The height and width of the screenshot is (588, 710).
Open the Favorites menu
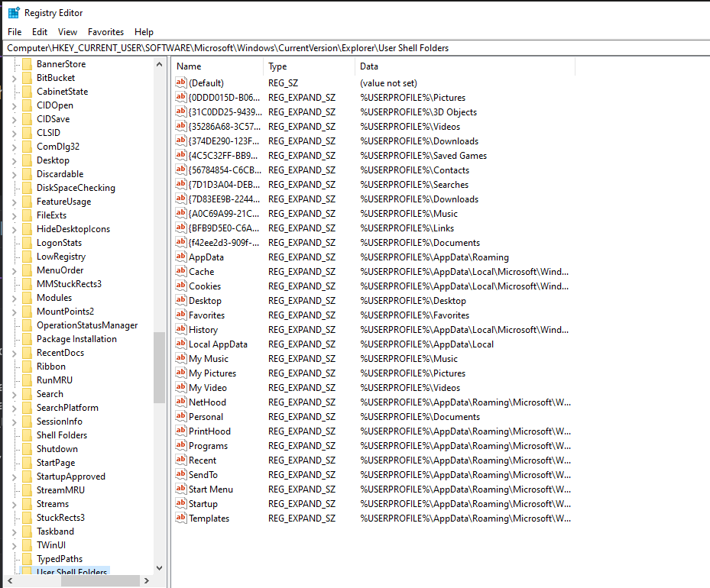click(105, 32)
